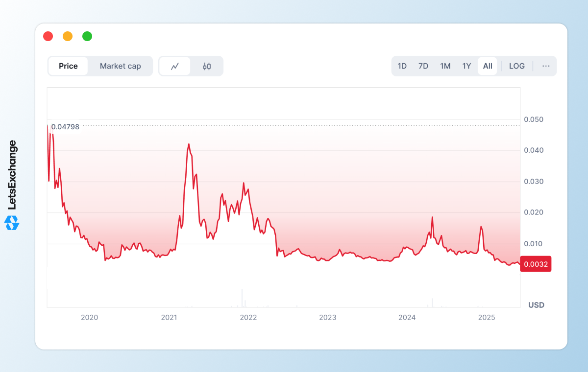Click the 2020 x-axis label
Screen dimensions: 588x372
pos(90,317)
